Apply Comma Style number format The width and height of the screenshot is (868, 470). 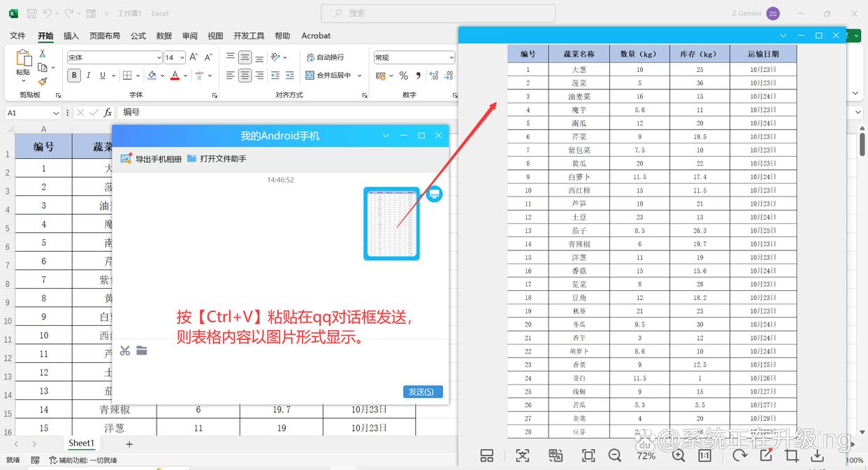click(418, 76)
